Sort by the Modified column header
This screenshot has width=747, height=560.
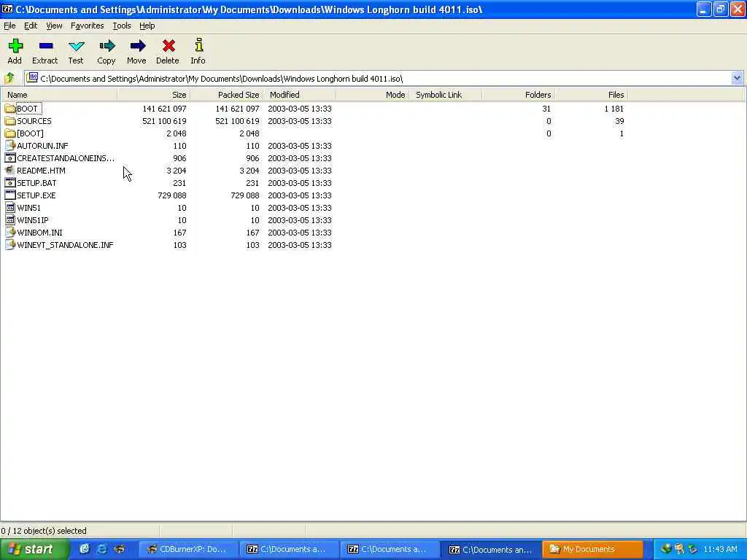click(300, 95)
